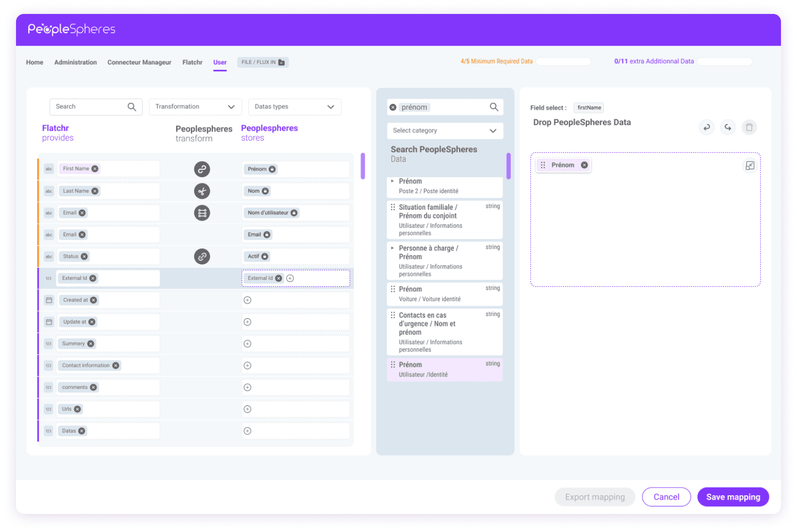This screenshot has height=532, width=797.
Task: Click the extra Additionnal Data progress bar
Action: pos(725,61)
